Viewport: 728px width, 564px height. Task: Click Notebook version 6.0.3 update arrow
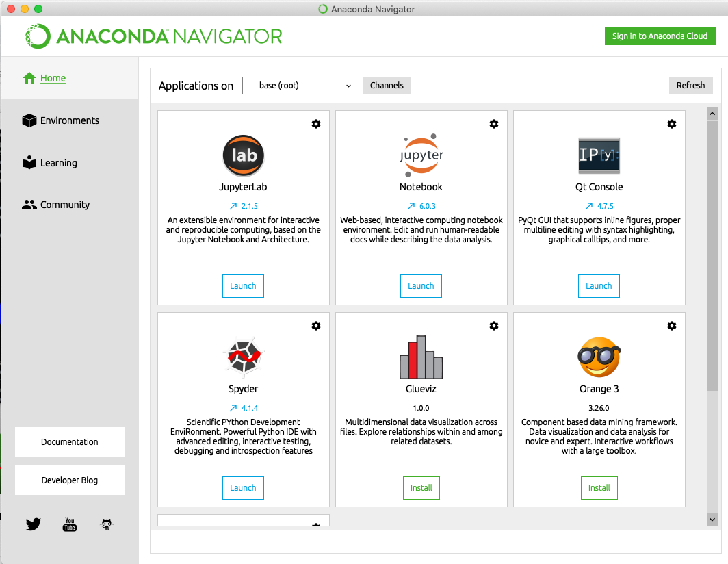[411, 206]
